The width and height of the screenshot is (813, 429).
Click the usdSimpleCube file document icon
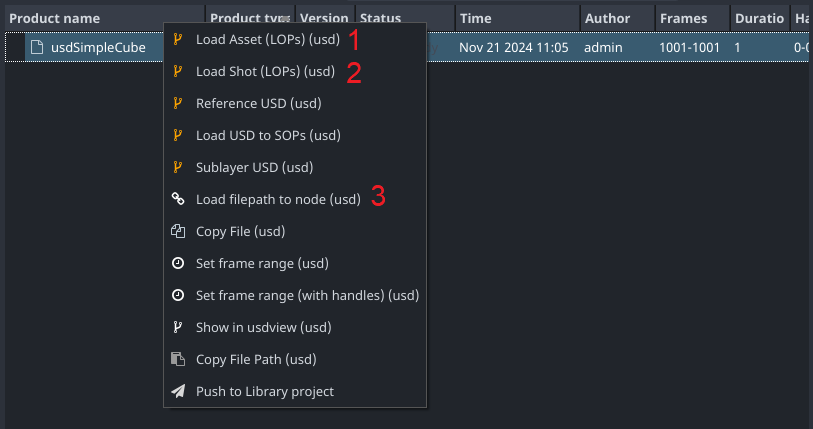(37, 47)
